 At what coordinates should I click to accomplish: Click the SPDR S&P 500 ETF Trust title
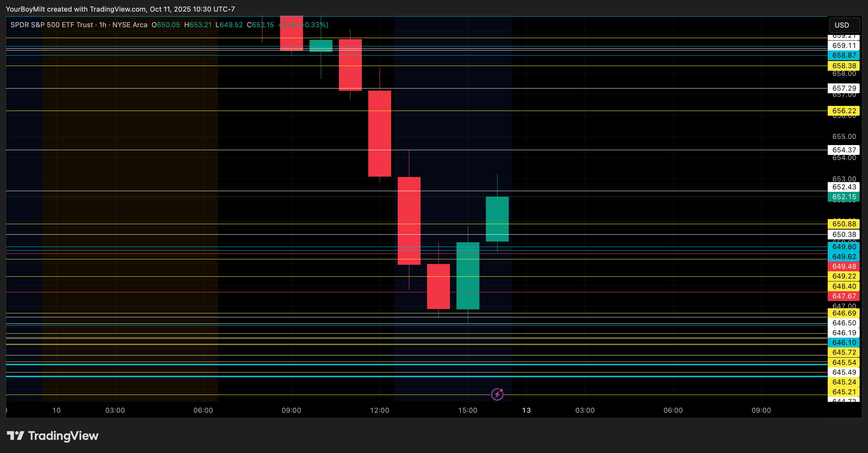52,25
